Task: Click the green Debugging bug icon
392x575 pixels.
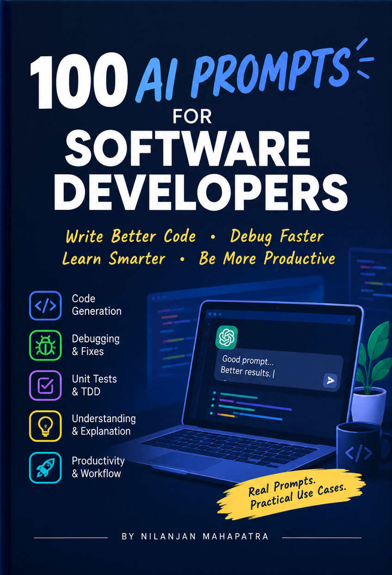Action: point(45,345)
